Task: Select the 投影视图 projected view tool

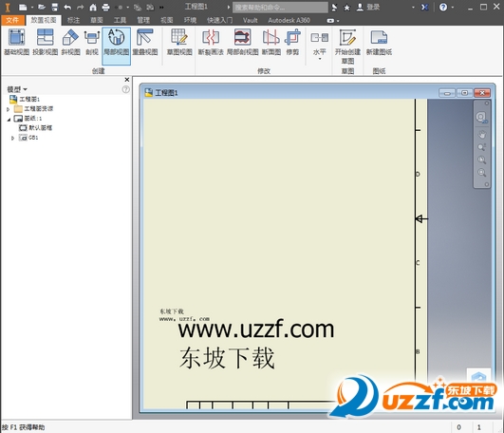Action: 45,42
